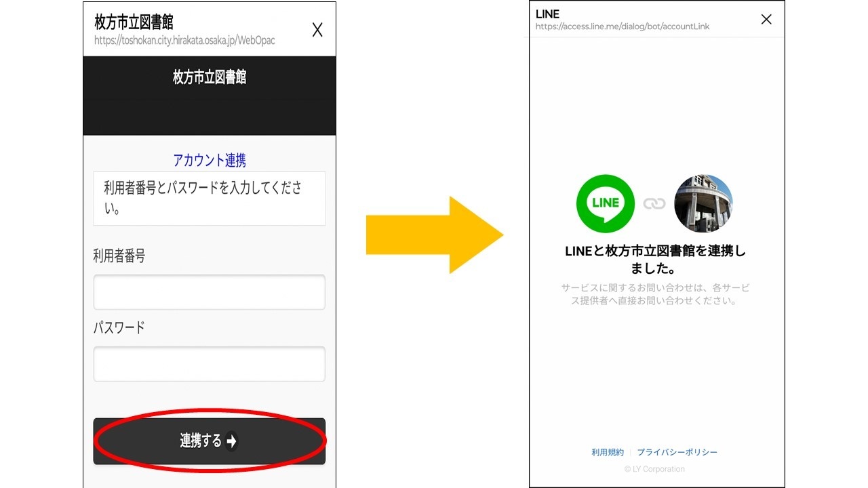Open the プライバシーポリシー link

677,452
